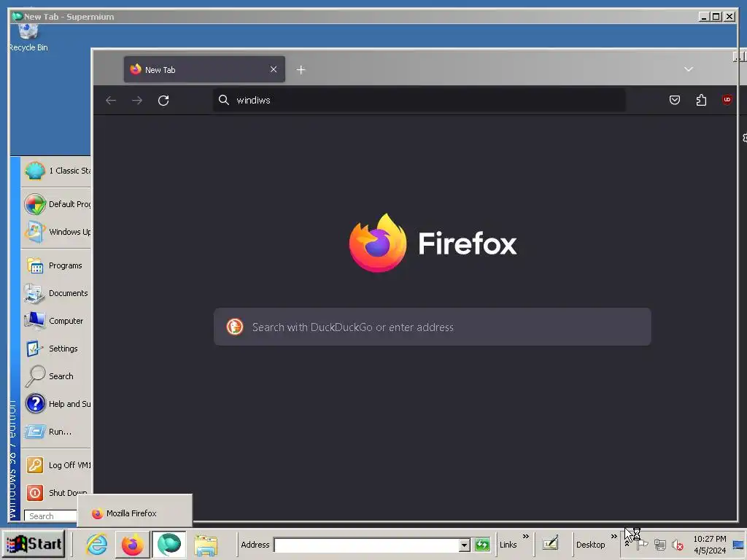Click the DuckDuckGo search box on the page
Image resolution: width=747 pixels, height=560 pixels.
[432, 327]
